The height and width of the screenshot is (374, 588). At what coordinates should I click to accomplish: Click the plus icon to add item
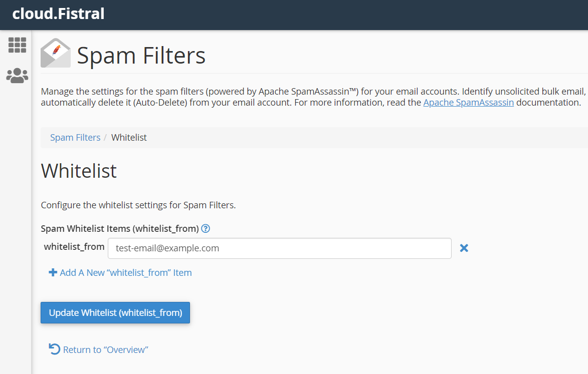tap(53, 273)
